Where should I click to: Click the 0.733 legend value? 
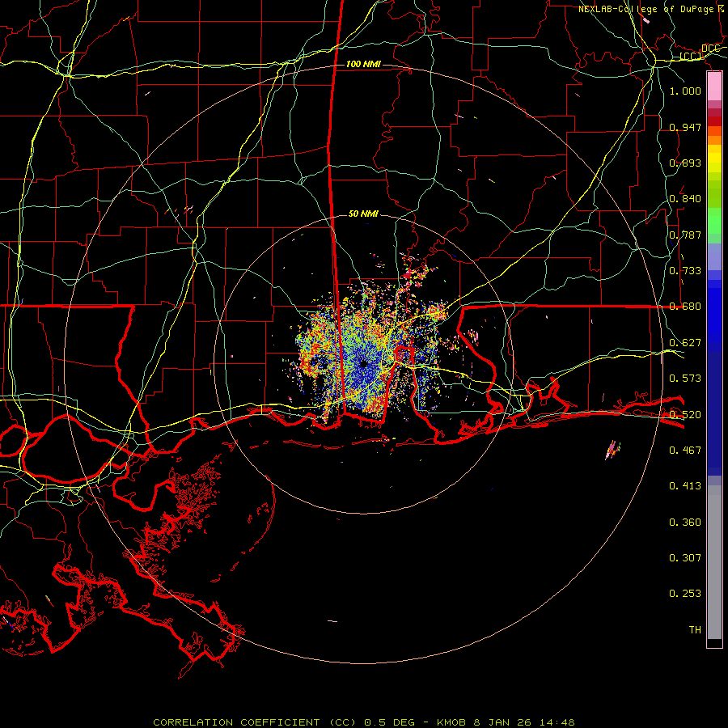[685, 270]
